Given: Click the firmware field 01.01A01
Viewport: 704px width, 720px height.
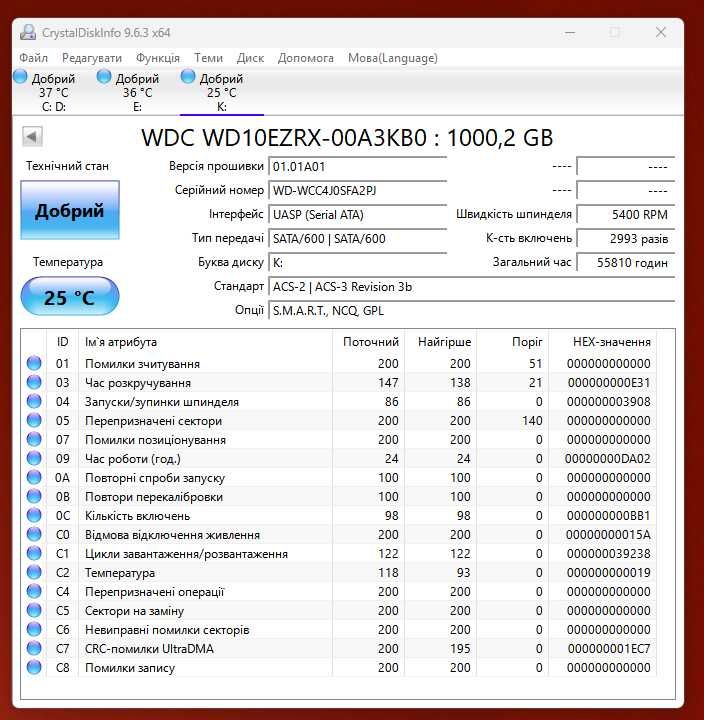Looking at the screenshot, I should tap(357, 166).
